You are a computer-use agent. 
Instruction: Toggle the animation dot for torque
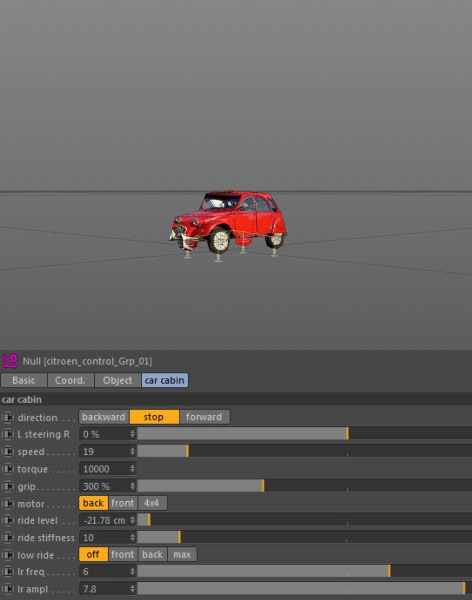[x=8, y=469]
